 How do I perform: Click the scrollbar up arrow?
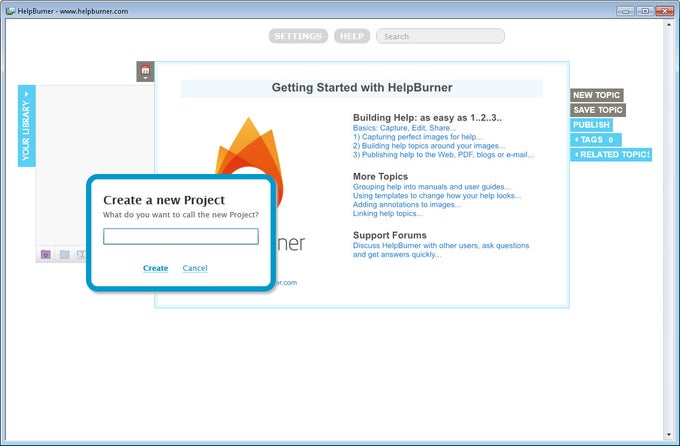point(668,24)
